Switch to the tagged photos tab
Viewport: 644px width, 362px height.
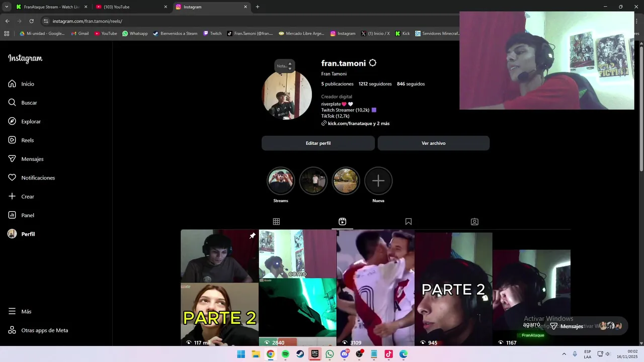[x=474, y=222]
